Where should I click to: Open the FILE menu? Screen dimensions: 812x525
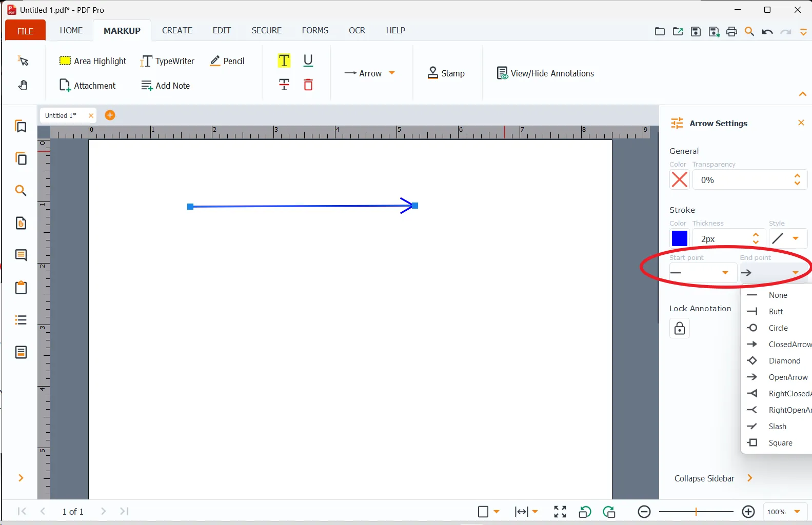(x=25, y=31)
